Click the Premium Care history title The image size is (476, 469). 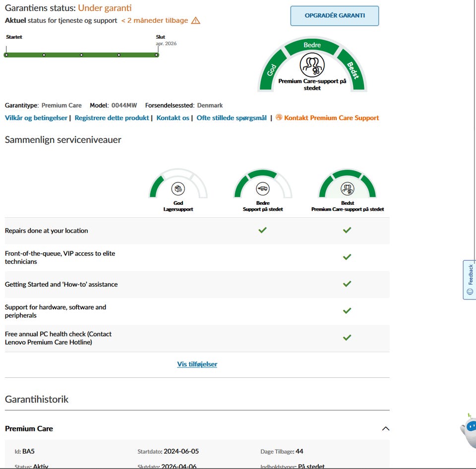click(x=29, y=429)
